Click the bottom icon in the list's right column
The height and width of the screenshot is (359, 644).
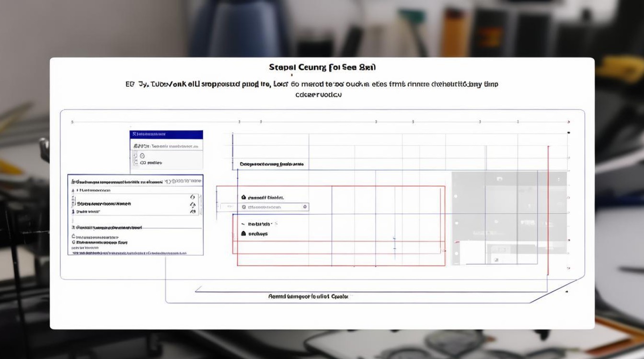(x=193, y=211)
